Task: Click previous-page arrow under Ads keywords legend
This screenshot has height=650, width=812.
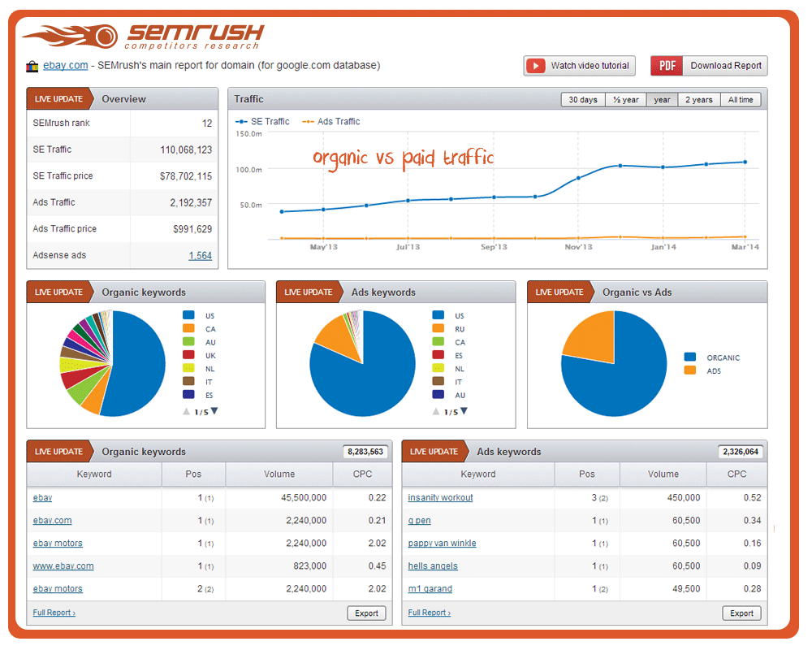Action: tap(436, 411)
